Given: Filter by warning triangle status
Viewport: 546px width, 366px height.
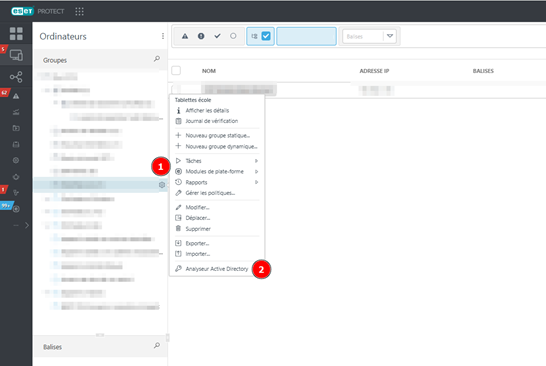Looking at the screenshot, I should [x=185, y=36].
